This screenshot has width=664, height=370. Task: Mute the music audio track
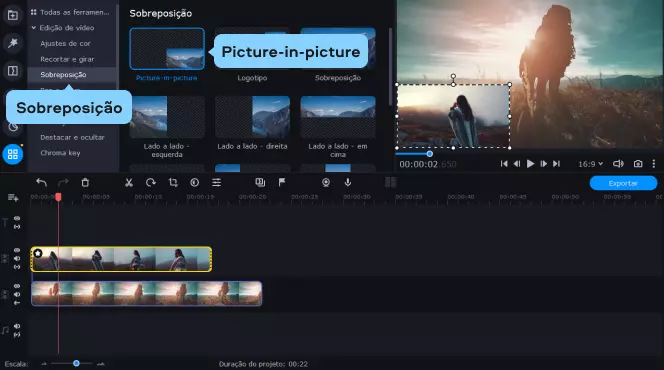click(17, 326)
